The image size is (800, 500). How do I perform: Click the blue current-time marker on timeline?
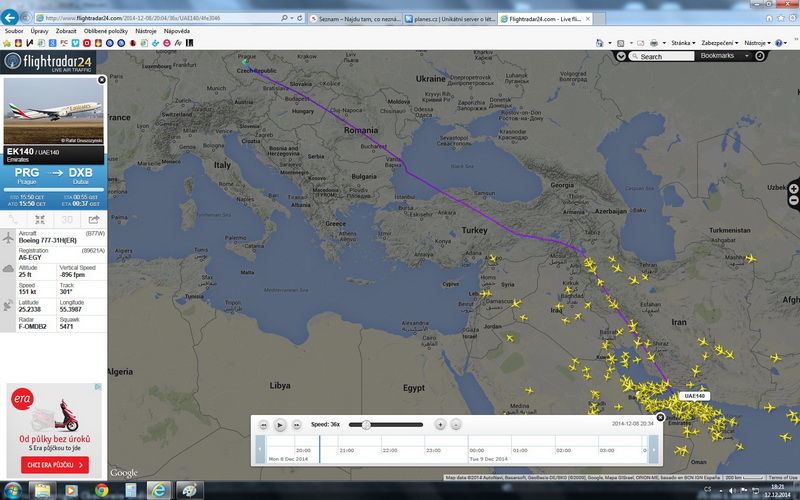[x=319, y=449]
